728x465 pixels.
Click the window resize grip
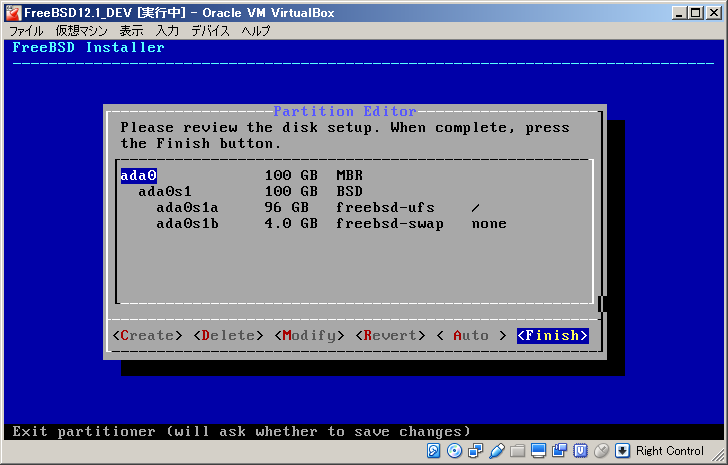point(717,454)
